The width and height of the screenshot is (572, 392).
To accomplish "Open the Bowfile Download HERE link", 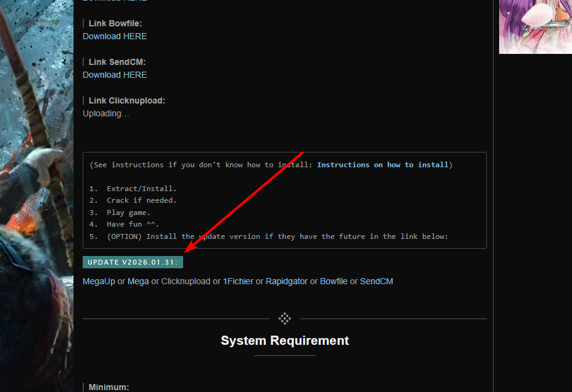I will 115,37.
